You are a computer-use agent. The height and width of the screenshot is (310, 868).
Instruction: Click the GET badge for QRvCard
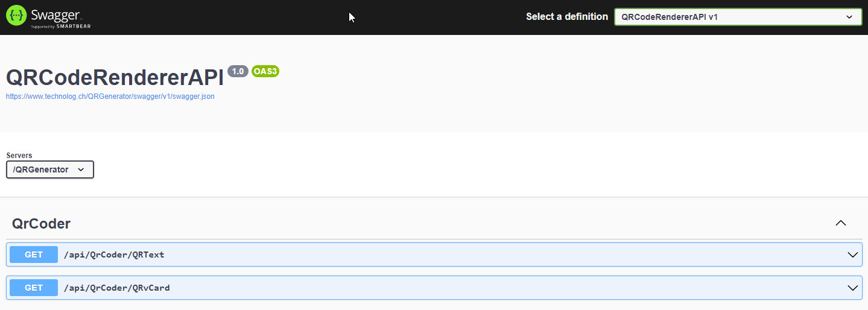pyautogui.click(x=34, y=288)
